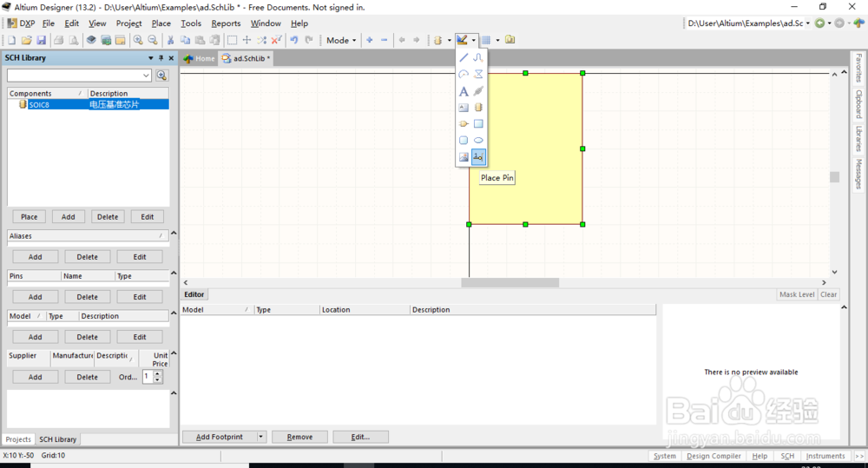The height and width of the screenshot is (468, 868).
Task: Click the Place button under Components
Action: click(30, 216)
